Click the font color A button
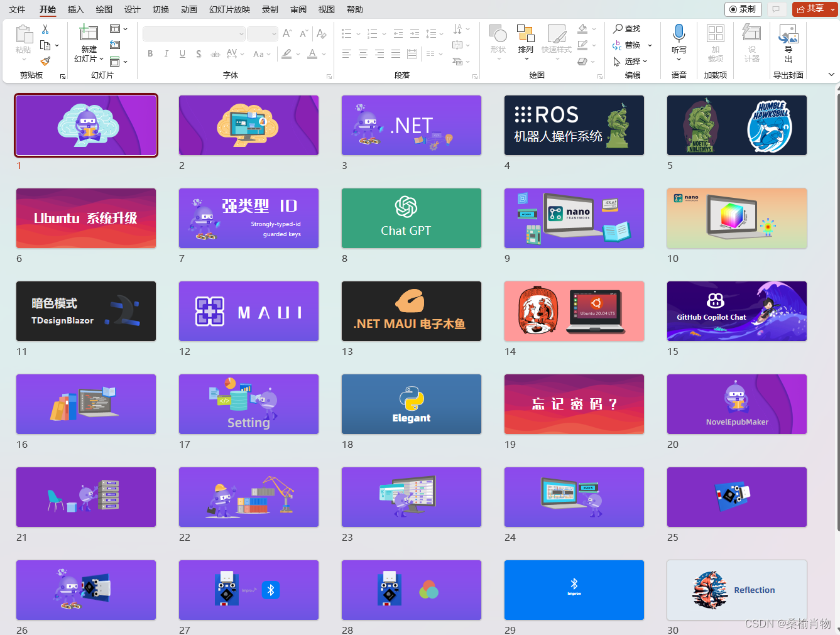Viewport: 840px width, 635px height. (x=312, y=54)
